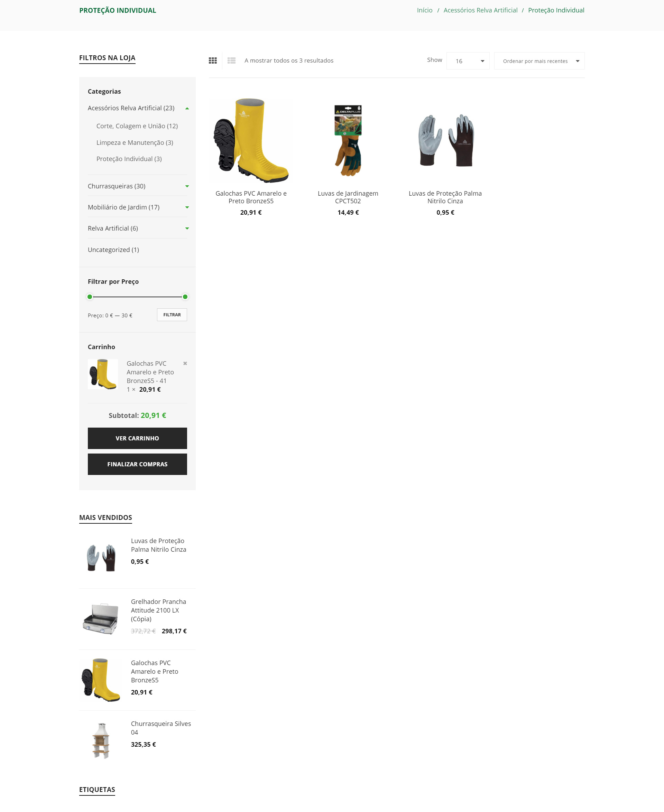Open the Show 16 dropdown

pos(468,61)
